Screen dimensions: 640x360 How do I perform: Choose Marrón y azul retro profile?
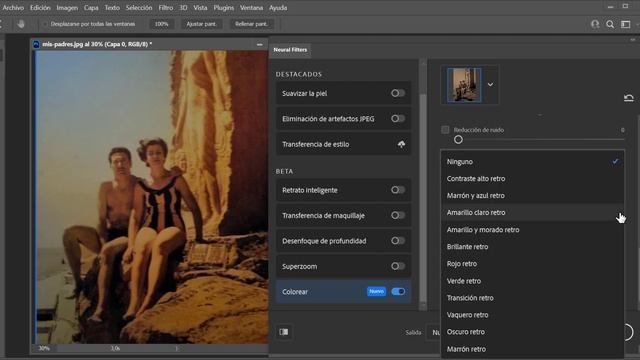[532, 196]
